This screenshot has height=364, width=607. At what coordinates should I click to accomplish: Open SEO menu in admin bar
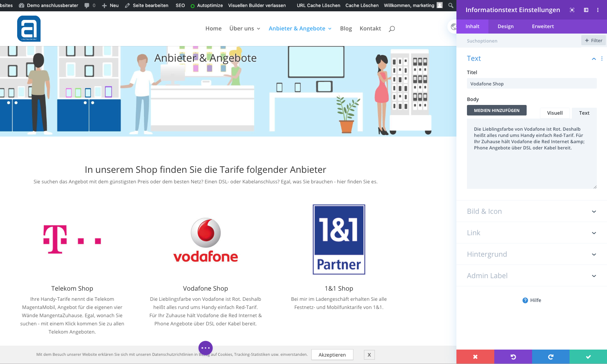click(180, 5)
